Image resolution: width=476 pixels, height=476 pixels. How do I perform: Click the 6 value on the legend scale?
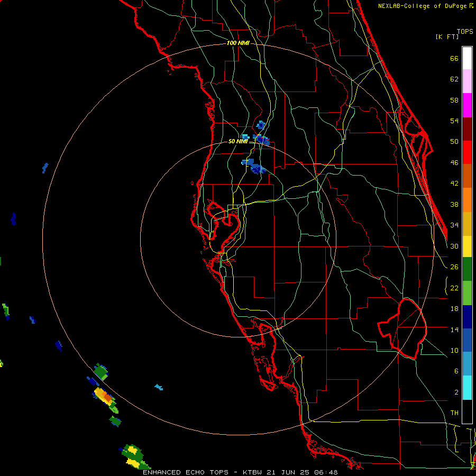[456, 371]
